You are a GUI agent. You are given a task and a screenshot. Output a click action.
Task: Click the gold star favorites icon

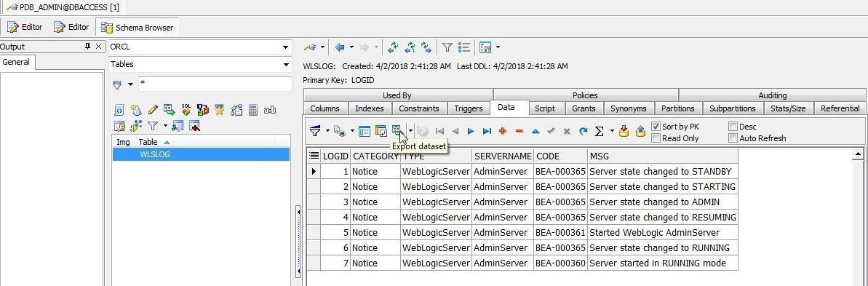pos(220,110)
